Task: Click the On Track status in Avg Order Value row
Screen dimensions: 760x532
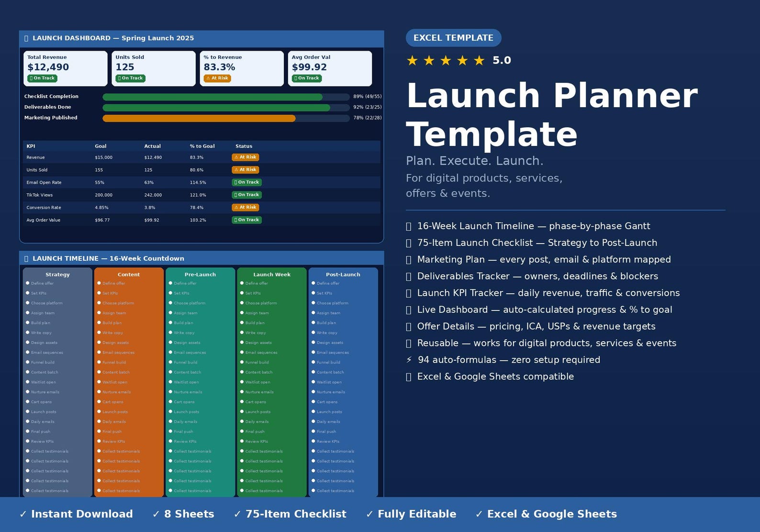Action: click(247, 220)
